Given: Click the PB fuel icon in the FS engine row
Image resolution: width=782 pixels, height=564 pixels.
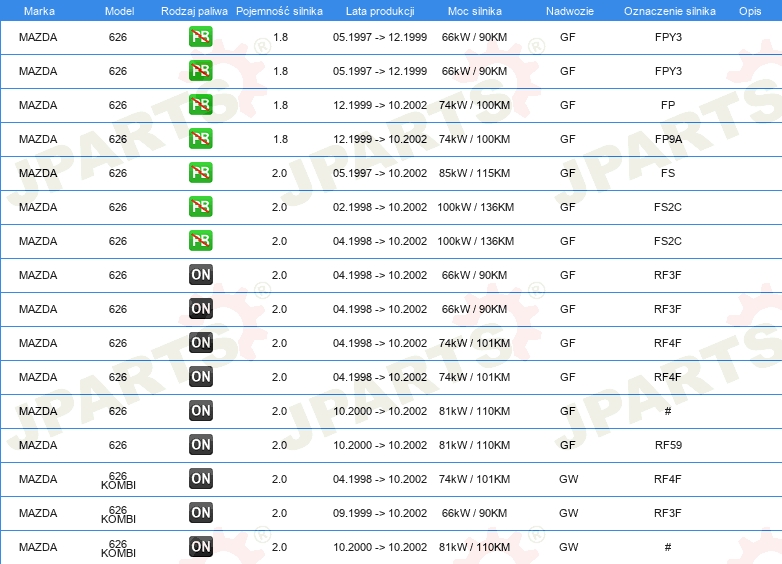Looking at the screenshot, I should 200,173.
